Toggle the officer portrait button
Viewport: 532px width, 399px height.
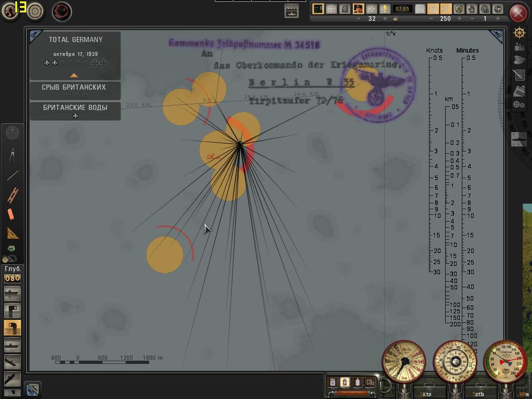point(358,9)
